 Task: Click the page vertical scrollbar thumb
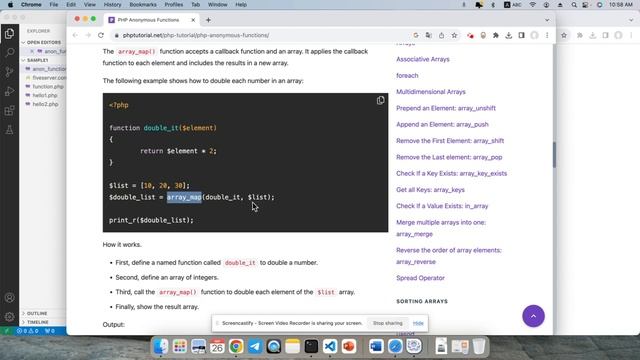click(554, 154)
